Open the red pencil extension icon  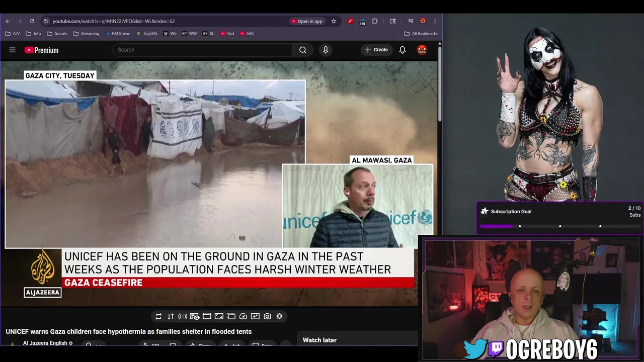pos(351,21)
